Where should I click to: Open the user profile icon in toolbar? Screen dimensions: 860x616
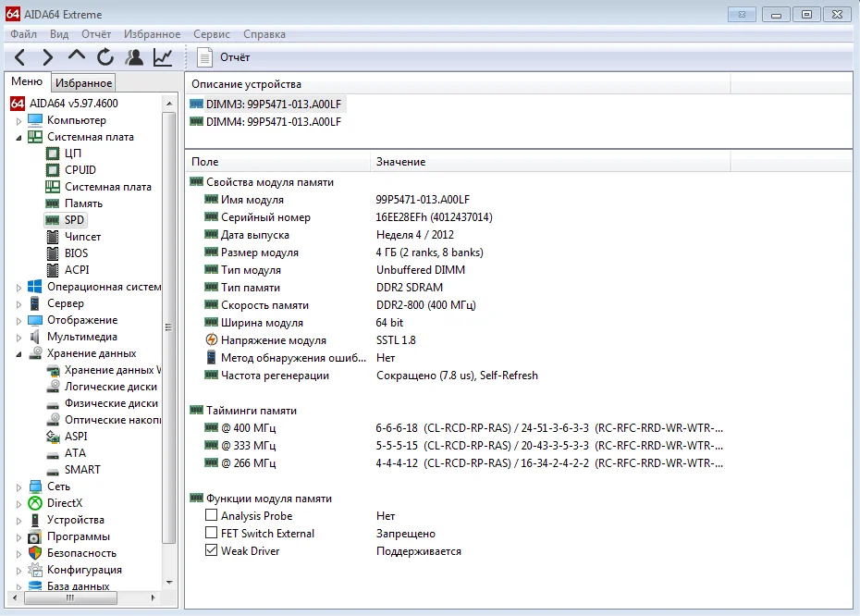pos(134,57)
